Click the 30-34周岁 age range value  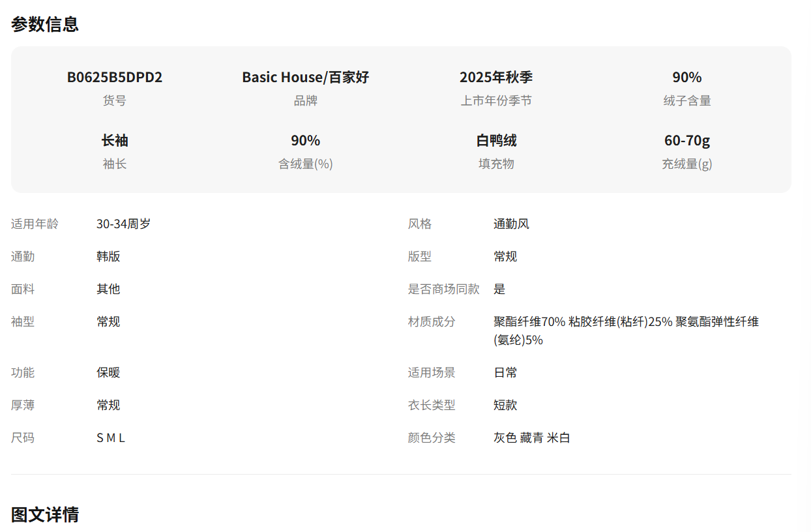[123, 224]
